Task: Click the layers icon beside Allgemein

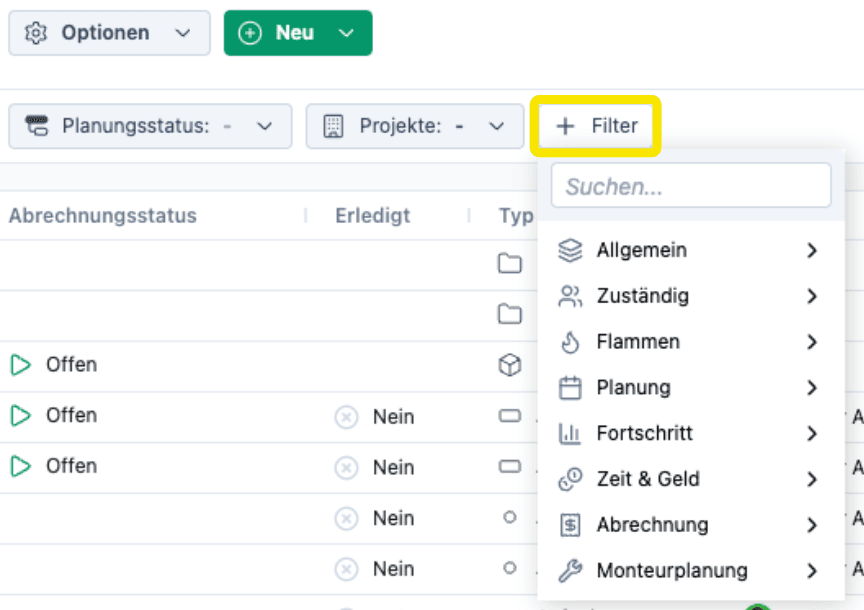Action: [x=570, y=250]
